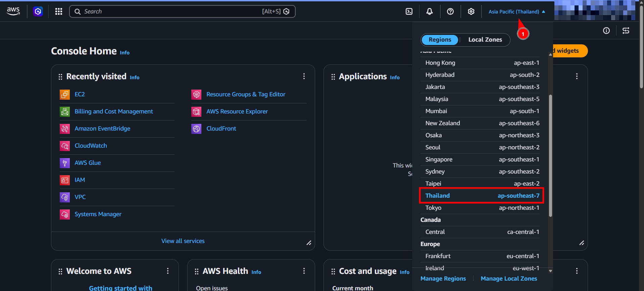The height and width of the screenshot is (291, 644).
Task: Click the Systems Manager icon
Action: [x=65, y=214]
